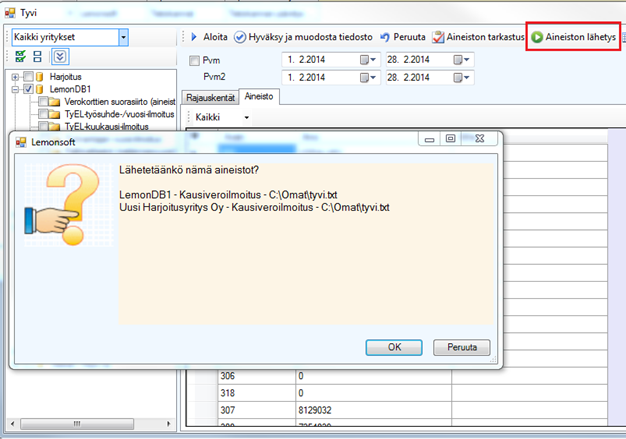Click the Peruuta undo arrow in toolbar
626x439 pixels.
coord(385,37)
